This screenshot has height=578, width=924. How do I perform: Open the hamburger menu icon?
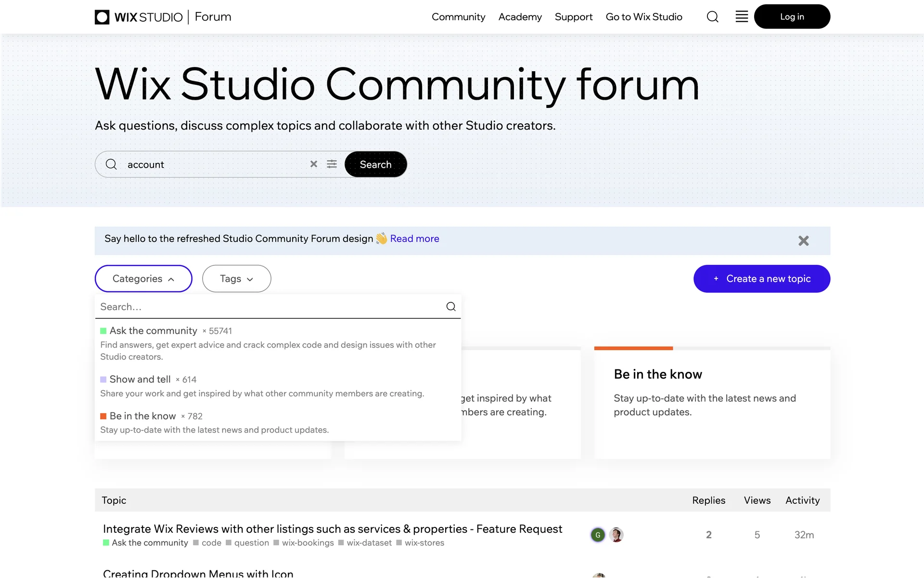742,17
